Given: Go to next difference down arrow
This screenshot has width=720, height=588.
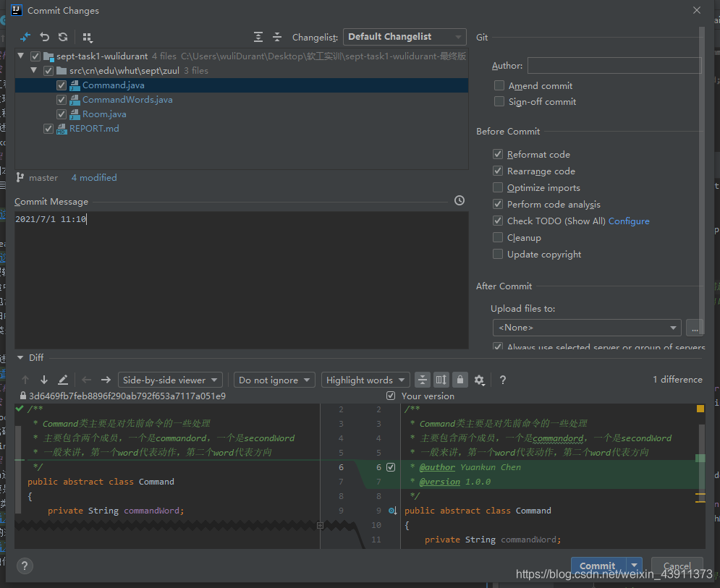Looking at the screenshot, I should pyautogui.click(x=44, y=380).
